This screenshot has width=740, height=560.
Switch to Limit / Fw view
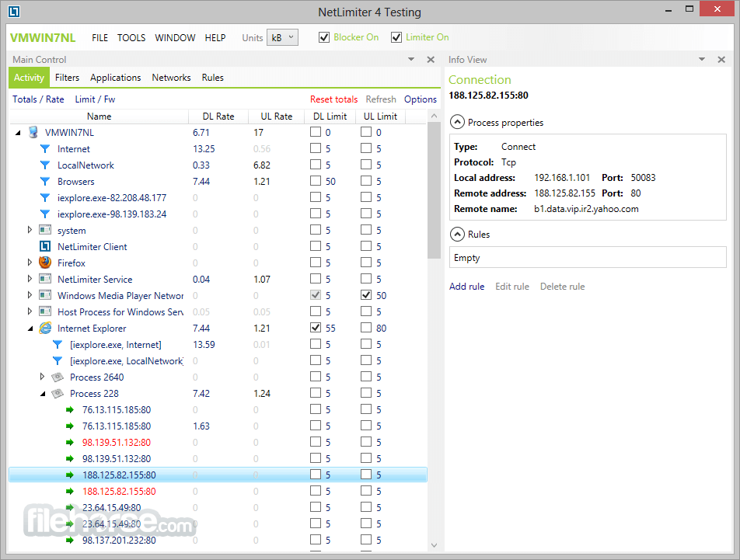pyautogui.click(x=95, y=99)
